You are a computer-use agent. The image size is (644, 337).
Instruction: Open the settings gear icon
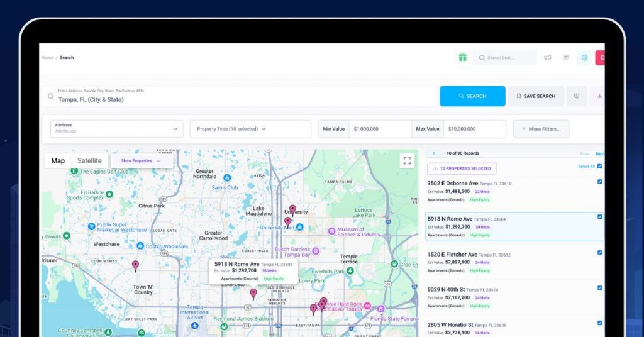(x=584, y=58)
